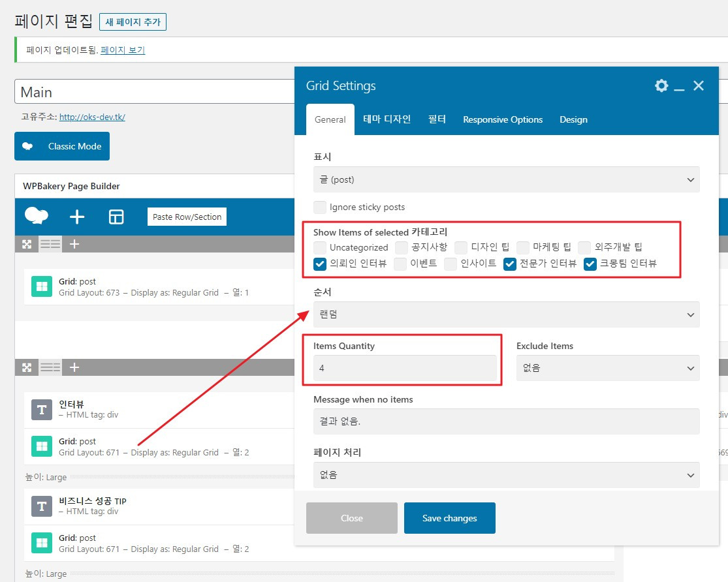Select Grid 671 icon below 인터뷰

(42, 446)
